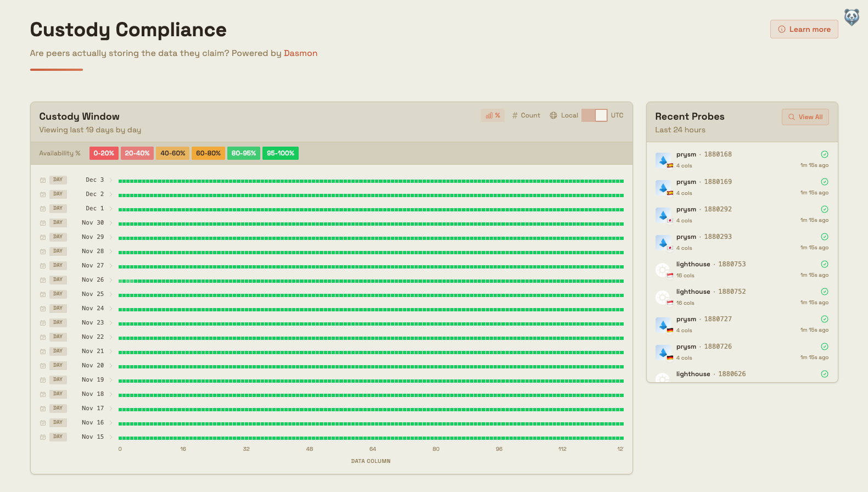Click the success checkmark for probe 1880753
This screenshot has height=492, width=868.
825,264
